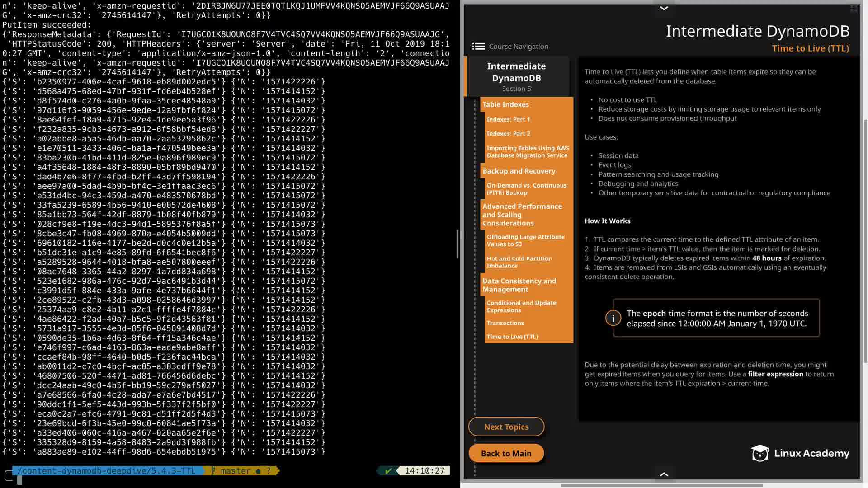Select the Transactions lesson
The height and width of the screenshot is (488, 868).
(505, 323)
